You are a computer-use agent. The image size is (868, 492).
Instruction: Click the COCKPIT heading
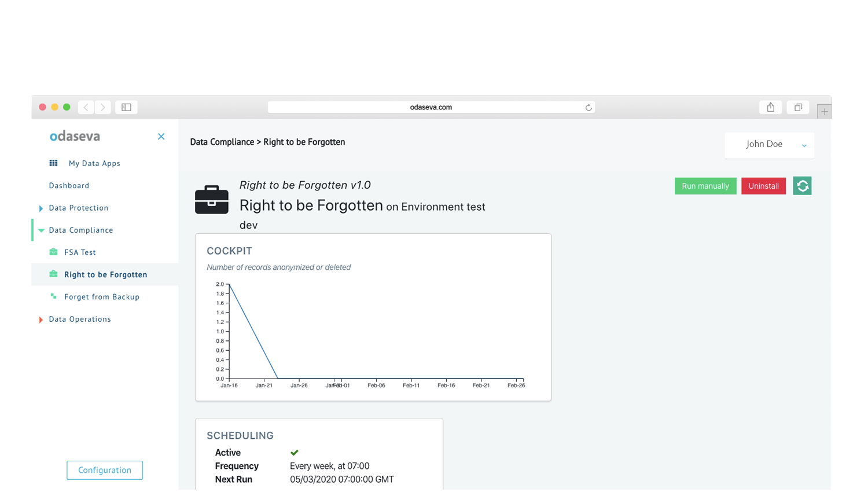[230, 251]
